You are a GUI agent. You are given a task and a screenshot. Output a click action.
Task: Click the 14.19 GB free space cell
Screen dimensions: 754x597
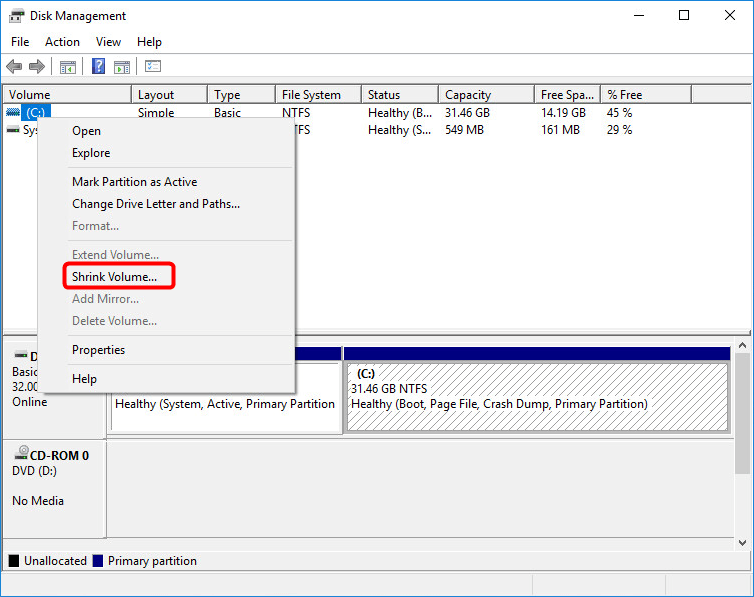pos(563,113)
